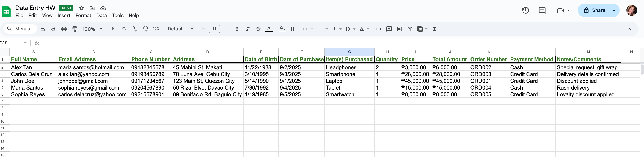Expand the Default font family dropdown

[x=180, y=29]
